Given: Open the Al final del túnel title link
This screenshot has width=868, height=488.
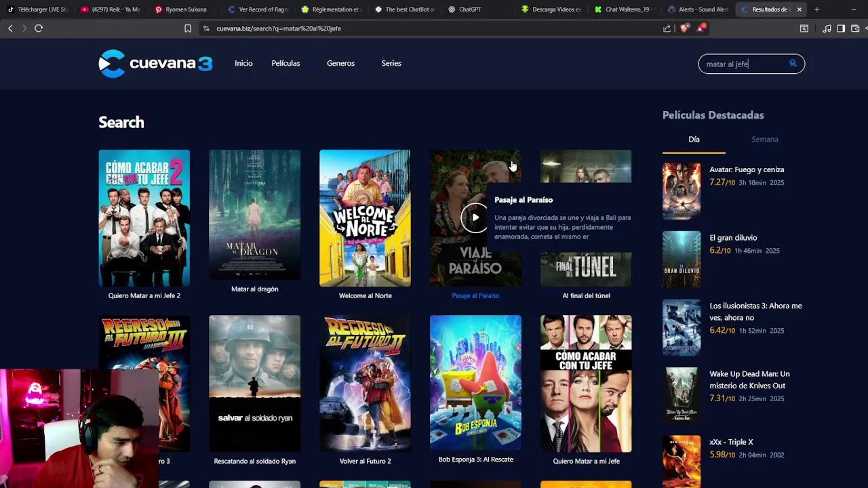Looking at the screenshot, I should (x=586, y=296).
